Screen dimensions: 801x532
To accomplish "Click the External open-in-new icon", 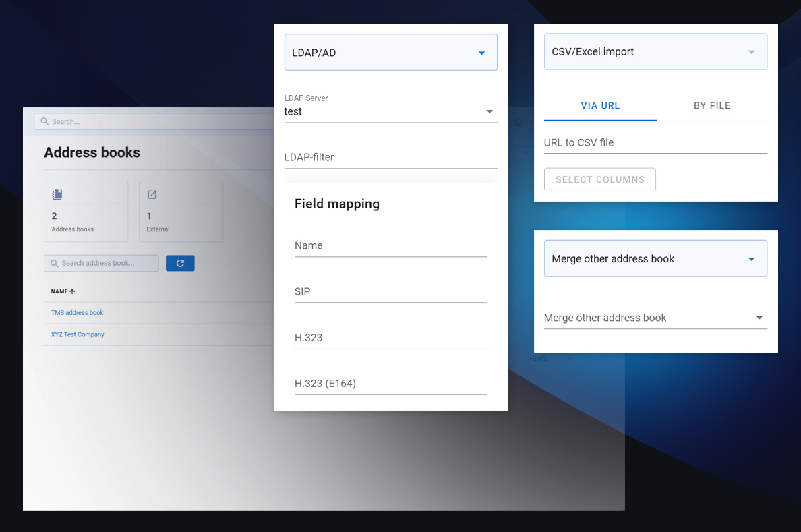I will (152, 195).
